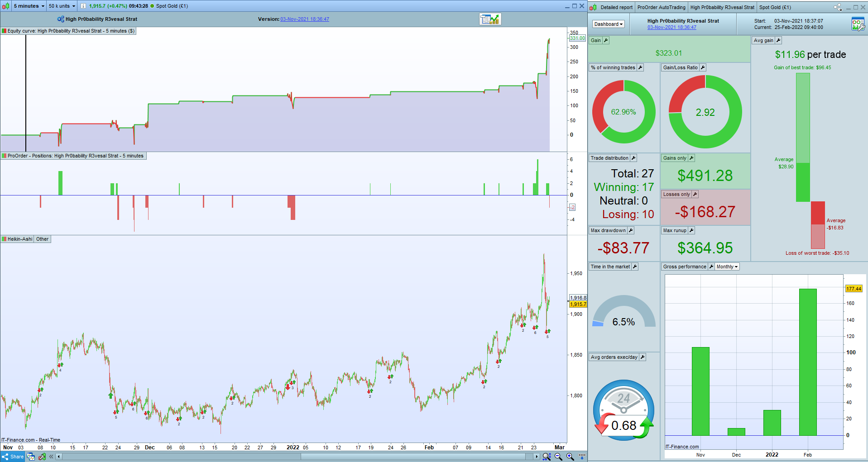Image resolution: width=868 pixels, height=462 pixels.
Task: Configure the Avg orders exec/day widget
Action: 643,357
